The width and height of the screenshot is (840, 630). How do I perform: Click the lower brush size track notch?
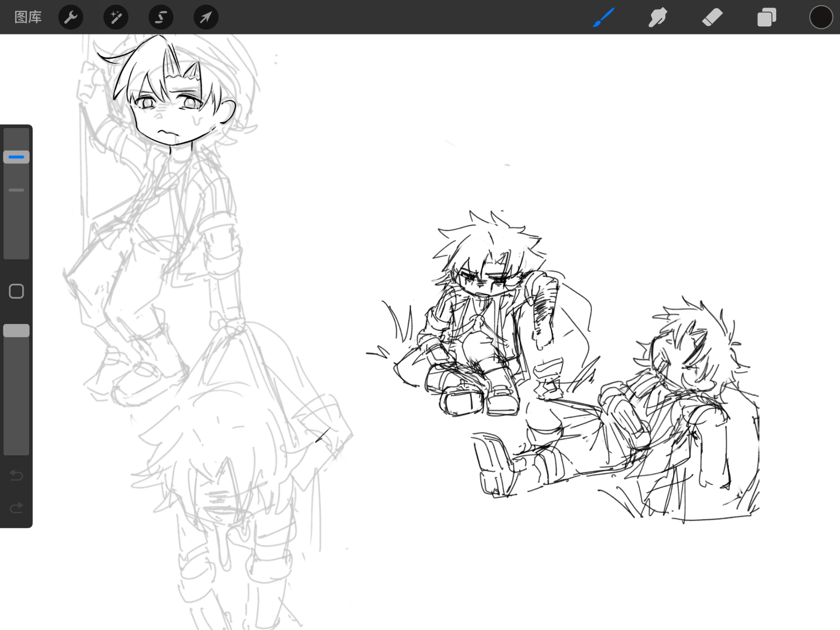click(x=16, y=190)
